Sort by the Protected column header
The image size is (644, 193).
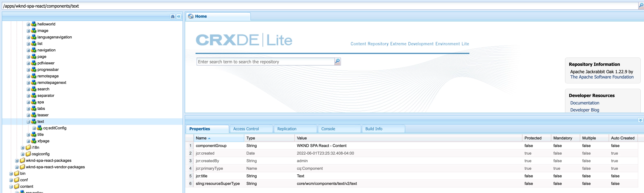tap(536, 138)
